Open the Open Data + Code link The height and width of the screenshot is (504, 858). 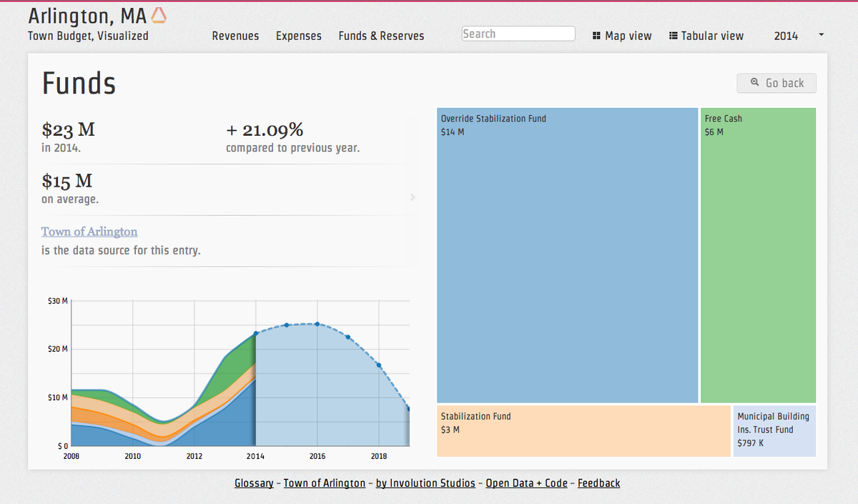tap(526, 483)
